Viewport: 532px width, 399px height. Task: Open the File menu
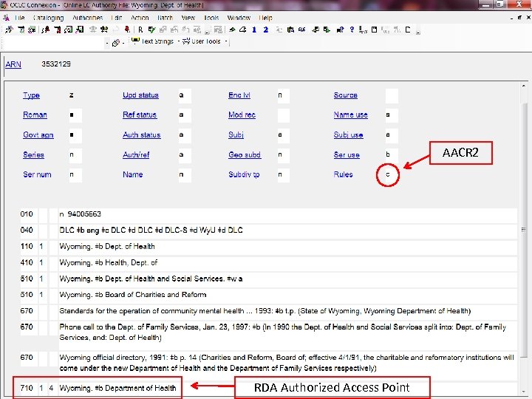[x=20, y=18]
